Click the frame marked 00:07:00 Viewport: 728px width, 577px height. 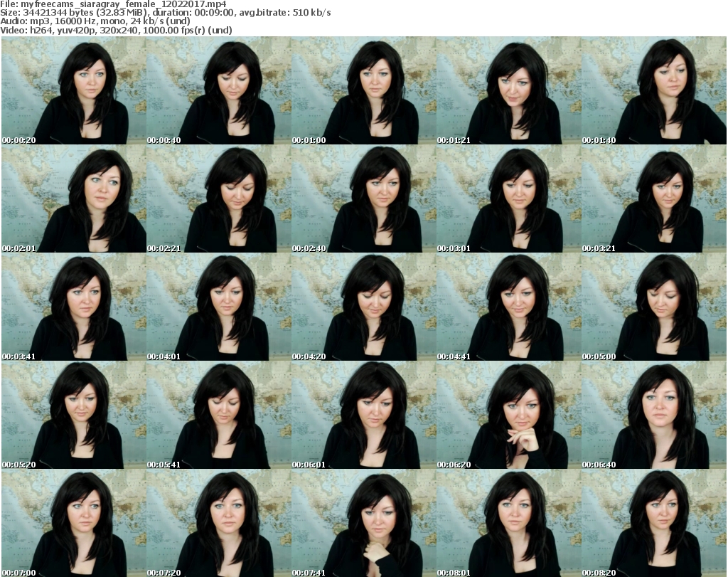point(74,523)
